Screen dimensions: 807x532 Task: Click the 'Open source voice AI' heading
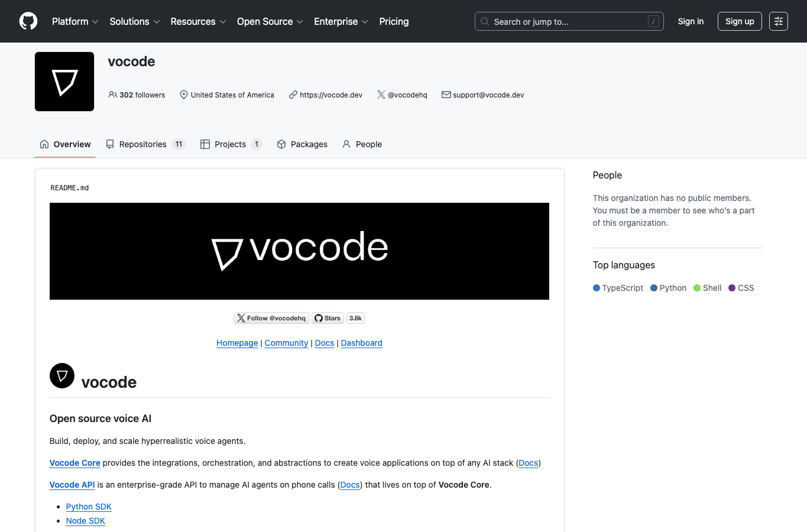[x=101, y=419]
